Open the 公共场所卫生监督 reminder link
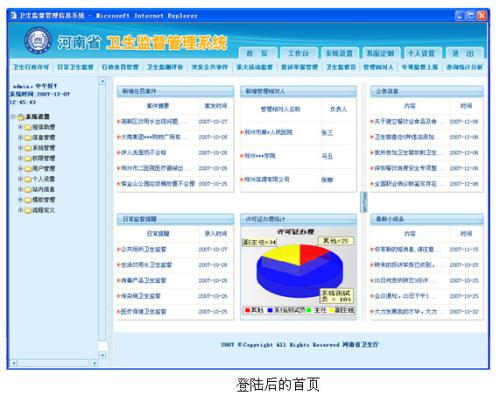This screenshot has width=500, height=396. click(143, 249)
